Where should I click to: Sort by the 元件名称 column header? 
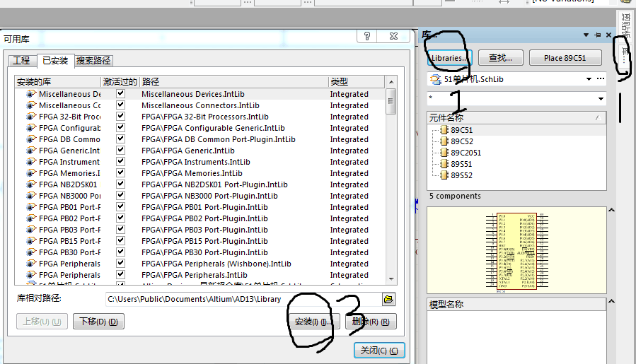[x=516, y=118]
